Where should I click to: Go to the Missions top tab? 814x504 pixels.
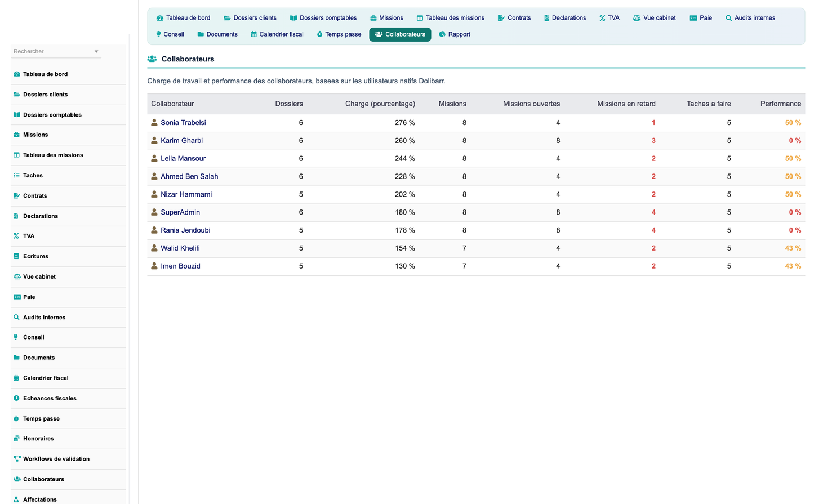pyautogui.click(x=386, y=18)
